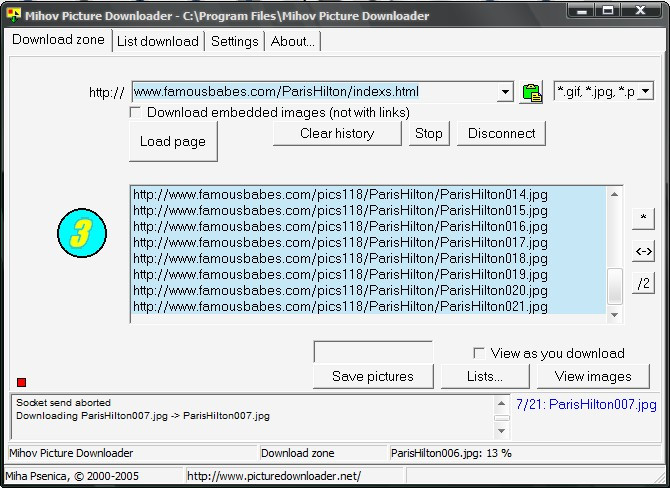Click the Load page button

click(173, 141)
